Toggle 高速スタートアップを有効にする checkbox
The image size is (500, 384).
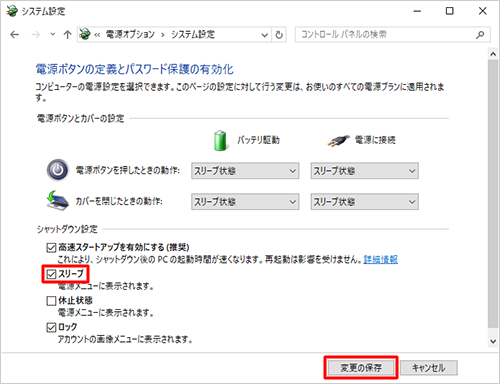pos(51,248)
